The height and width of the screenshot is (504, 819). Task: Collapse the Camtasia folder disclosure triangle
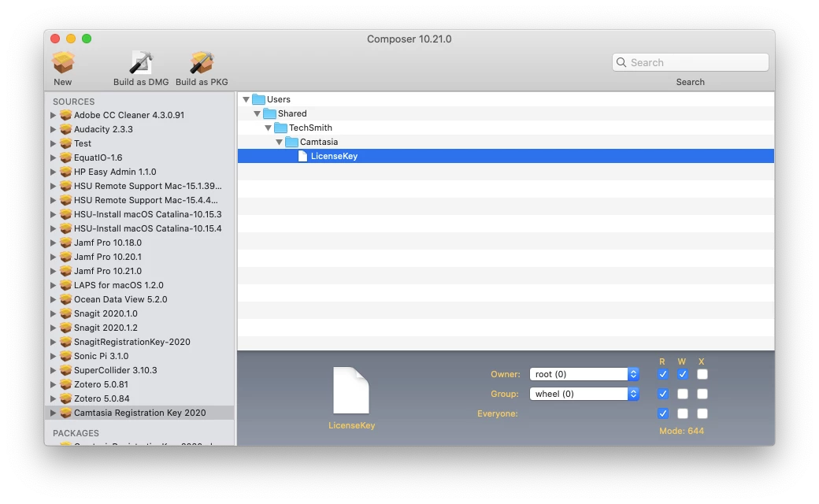(x=279, y=142)
